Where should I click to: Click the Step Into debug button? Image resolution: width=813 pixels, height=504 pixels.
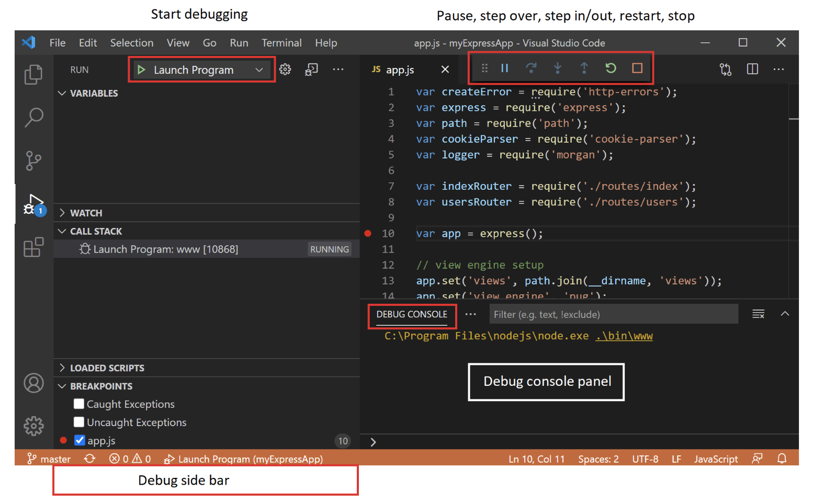(558, 68)
